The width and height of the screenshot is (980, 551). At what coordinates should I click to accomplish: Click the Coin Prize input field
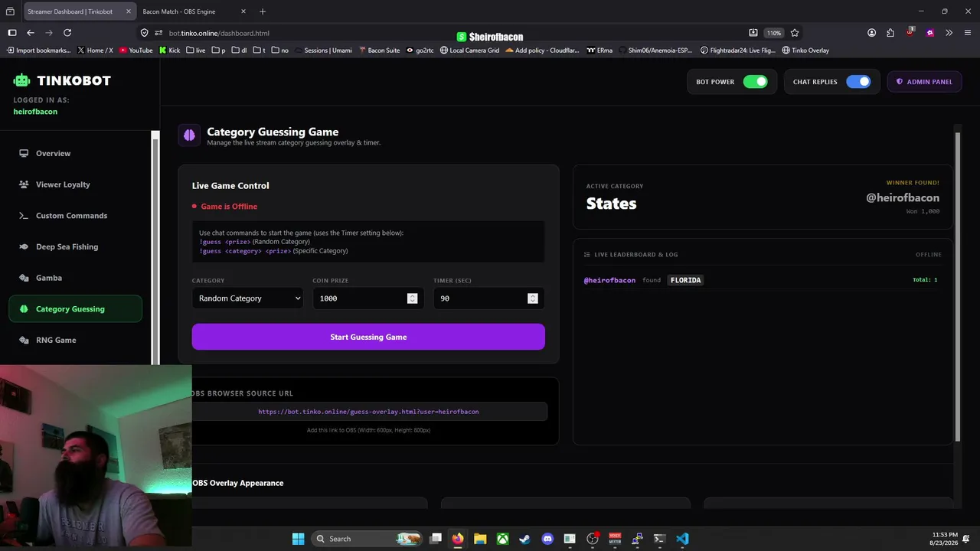tap(367, 298)
